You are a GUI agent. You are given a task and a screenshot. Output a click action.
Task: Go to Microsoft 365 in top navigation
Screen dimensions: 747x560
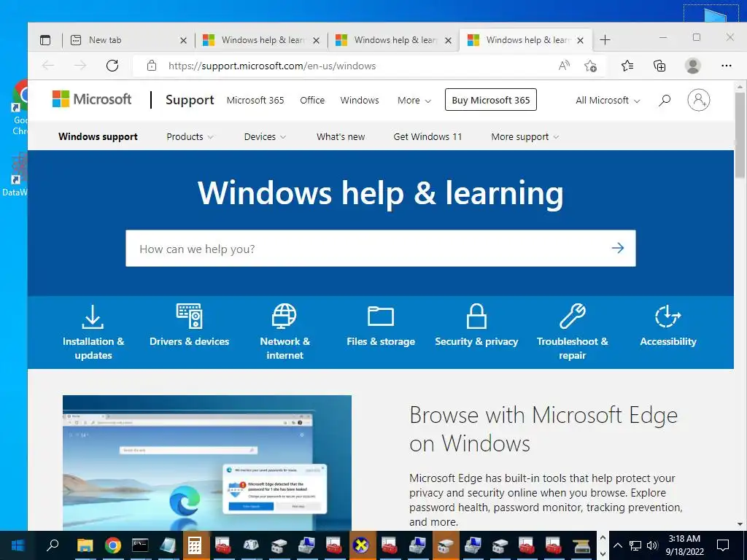click(x=255, y=100)
